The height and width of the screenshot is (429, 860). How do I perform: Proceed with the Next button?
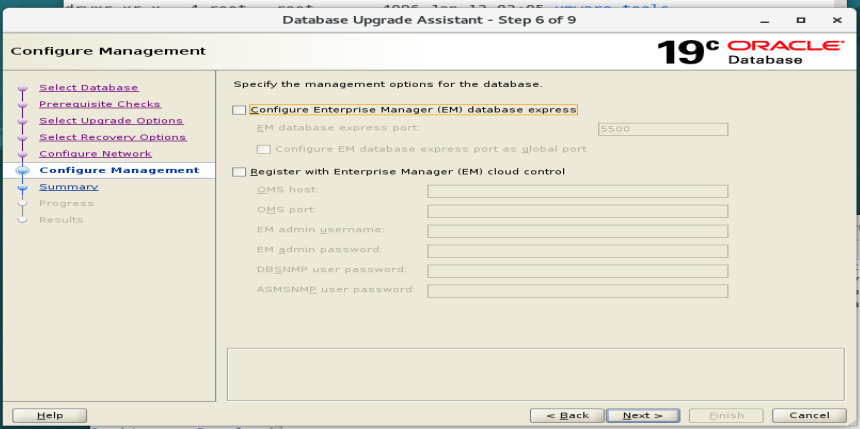[x=643, y=415]
